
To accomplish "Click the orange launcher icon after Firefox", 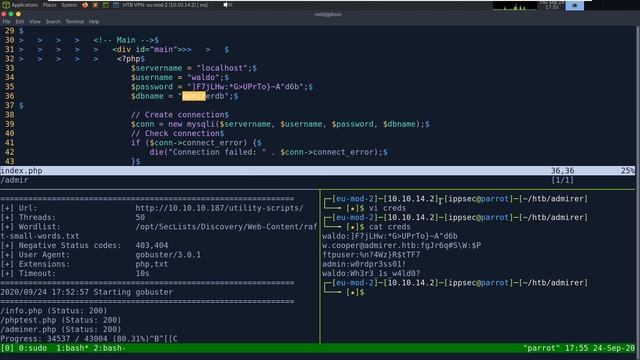I will pos(95,5).
